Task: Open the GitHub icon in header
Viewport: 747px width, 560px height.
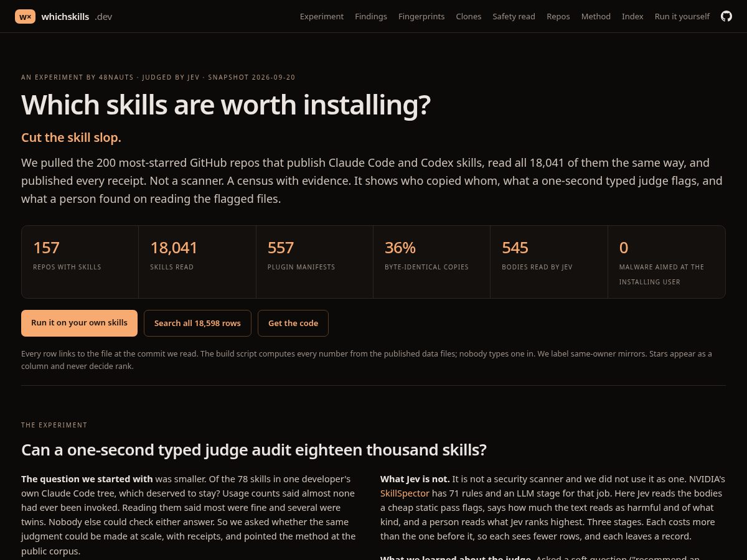Action: (x=726, y=16)
